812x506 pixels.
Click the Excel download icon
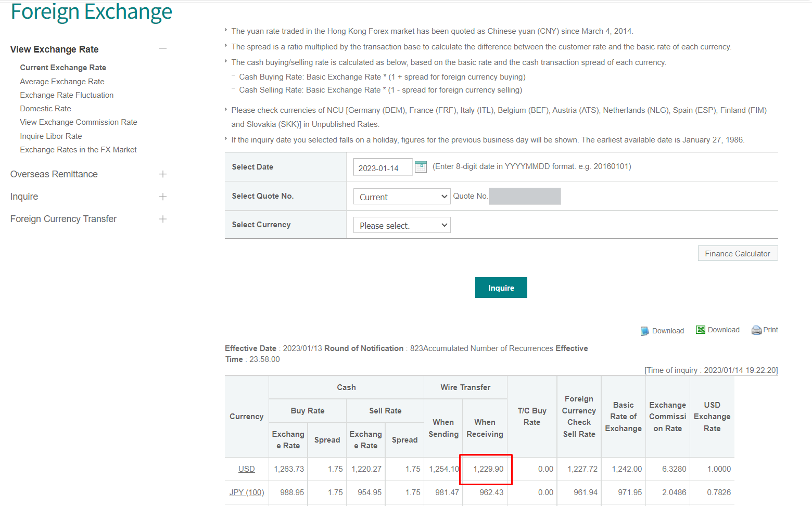[x=701, y=330]
